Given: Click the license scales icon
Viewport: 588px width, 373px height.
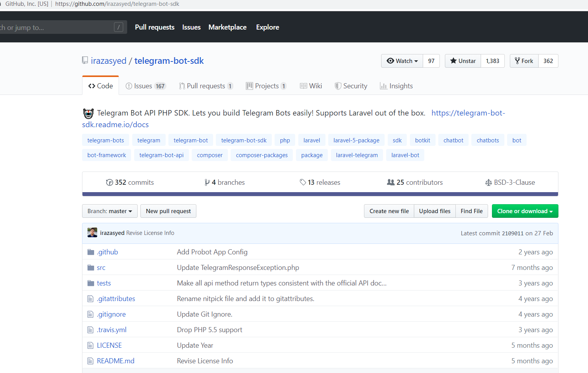Looking at the screenshot, I should 488,182.
